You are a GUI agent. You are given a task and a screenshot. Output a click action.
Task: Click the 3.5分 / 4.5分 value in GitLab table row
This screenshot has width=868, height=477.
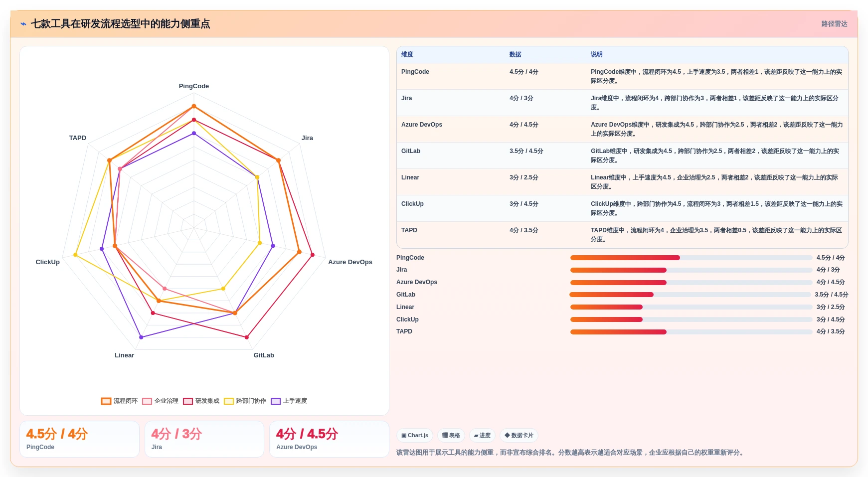pyautogui.click(x=526, y=151)
